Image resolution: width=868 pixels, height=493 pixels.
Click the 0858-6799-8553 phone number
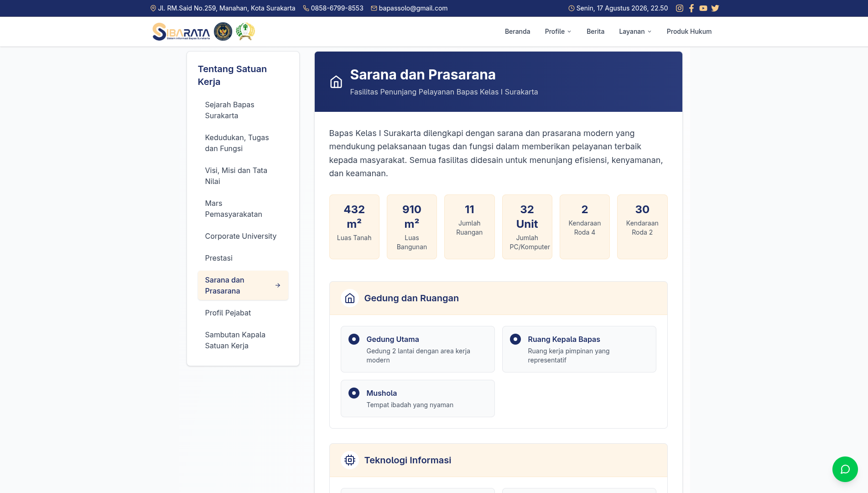click(337, 8)
